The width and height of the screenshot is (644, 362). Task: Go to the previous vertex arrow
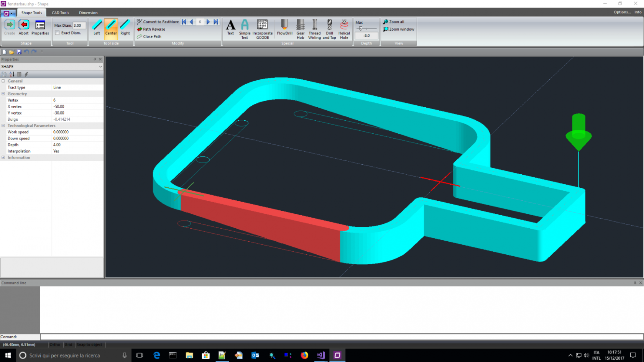tap(191, 22)
